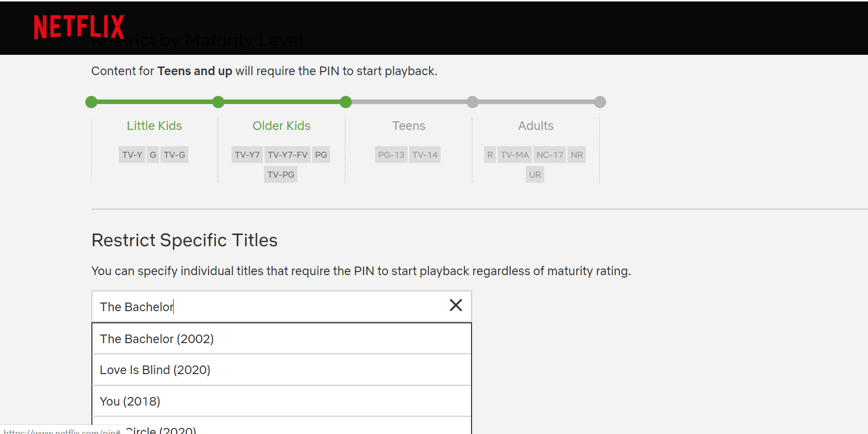The height and width of the screenshot is (434, 868).
Task: Select the TV-Y rating badge
Action: (x=131, y=154)
